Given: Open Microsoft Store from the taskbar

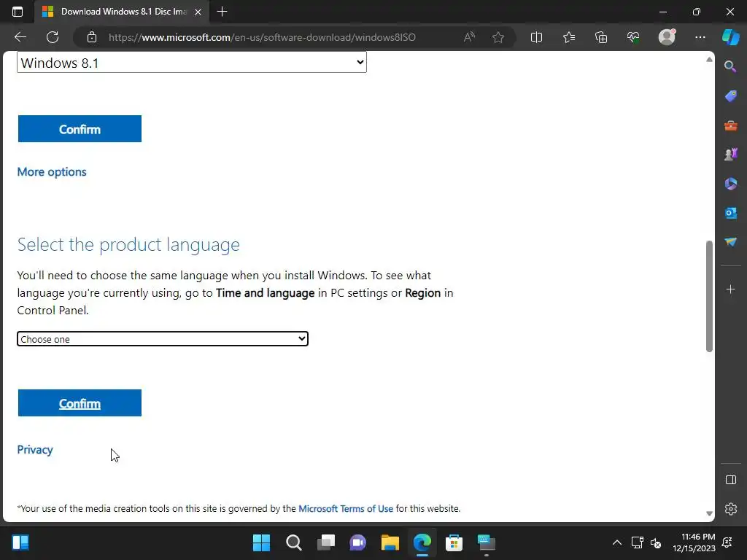Looking at the screenshot, I should [x=454, y=542].
